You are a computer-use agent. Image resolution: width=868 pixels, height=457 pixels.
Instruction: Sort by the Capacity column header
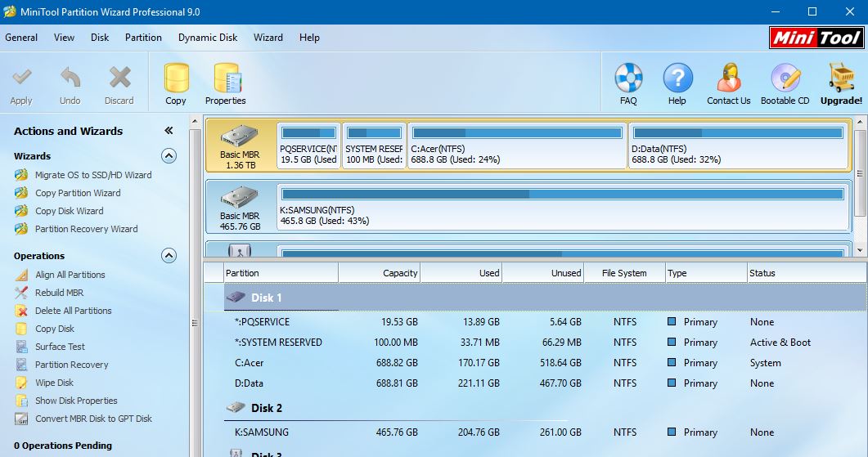tap(380, 273)
